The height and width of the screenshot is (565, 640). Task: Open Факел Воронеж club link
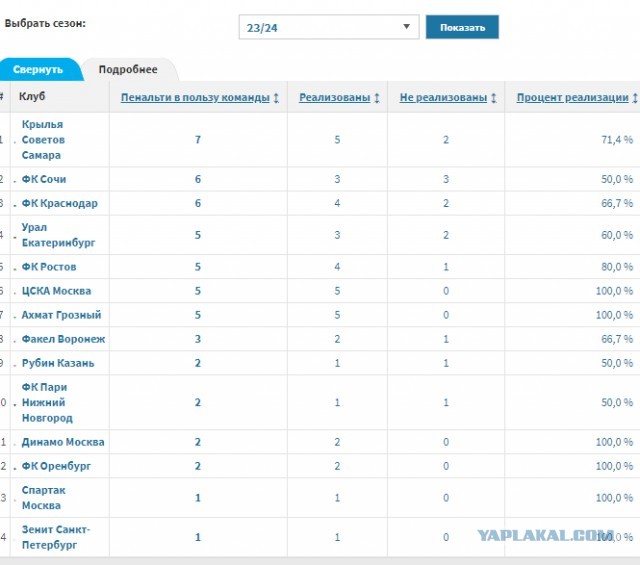[x=63, y=339]
